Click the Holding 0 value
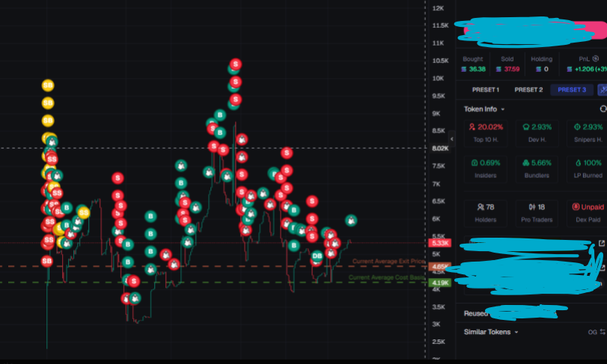 [546, 70]
